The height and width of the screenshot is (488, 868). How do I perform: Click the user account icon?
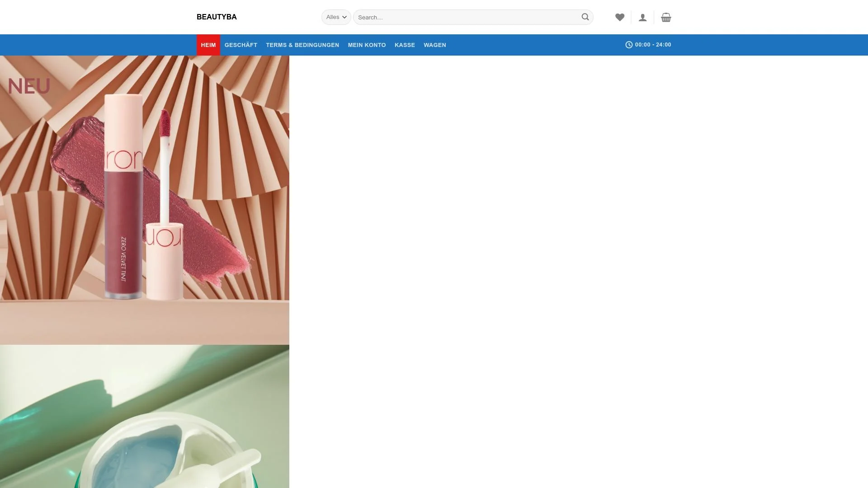coord(642,18)
